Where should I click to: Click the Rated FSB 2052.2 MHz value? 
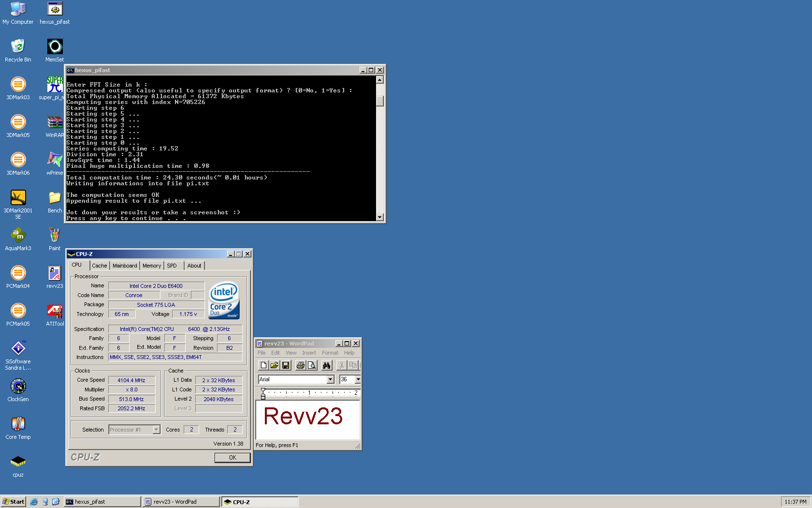[131, 408]
